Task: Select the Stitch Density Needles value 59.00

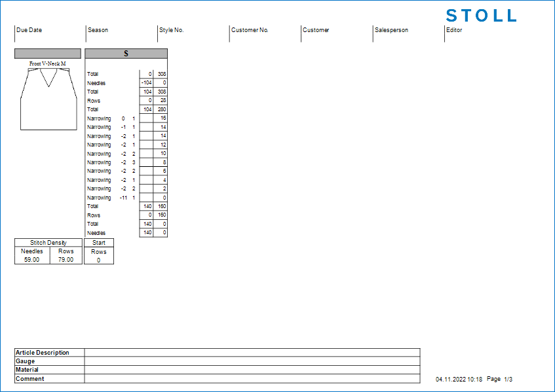Action: tap(32, 260)
